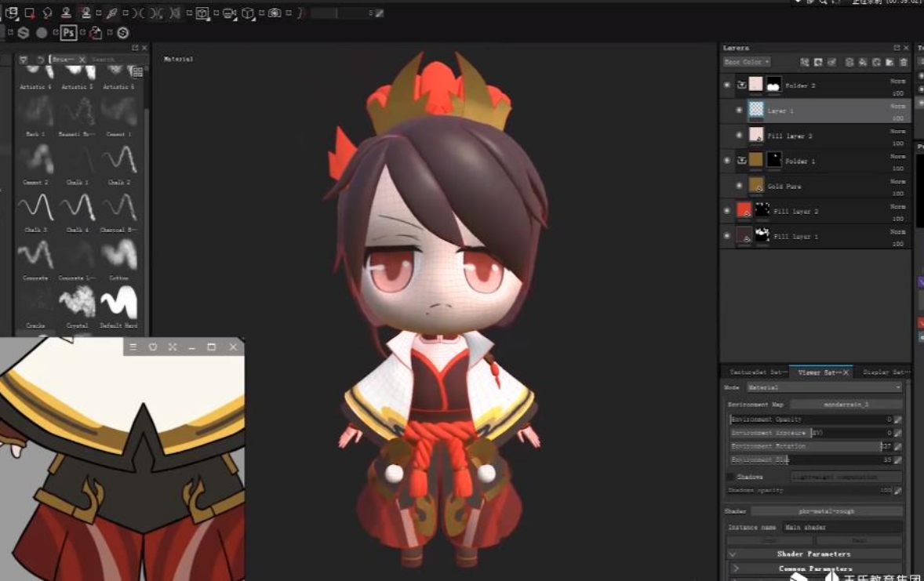Click the Environment Map selection button
Screen dimensions: 924x581
846,405
